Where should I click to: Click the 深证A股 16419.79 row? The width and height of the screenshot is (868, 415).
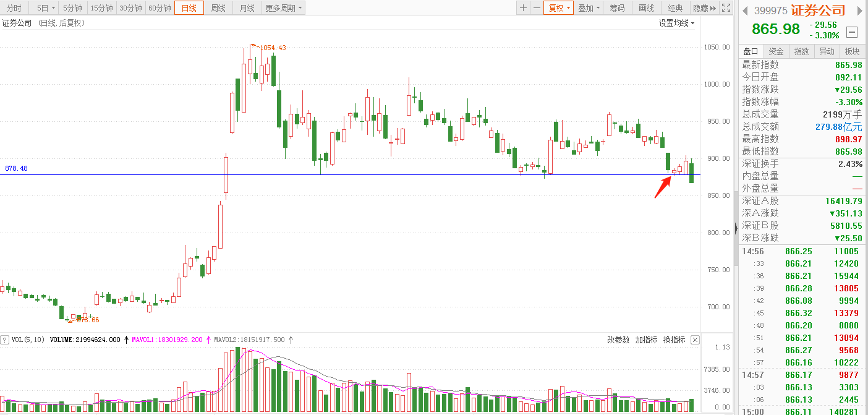802,201
